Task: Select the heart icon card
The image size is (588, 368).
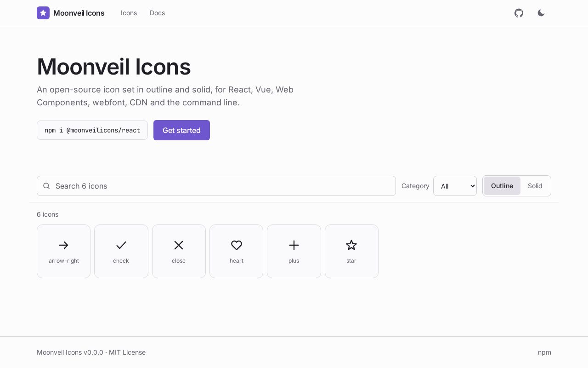Action: point(236,251)
